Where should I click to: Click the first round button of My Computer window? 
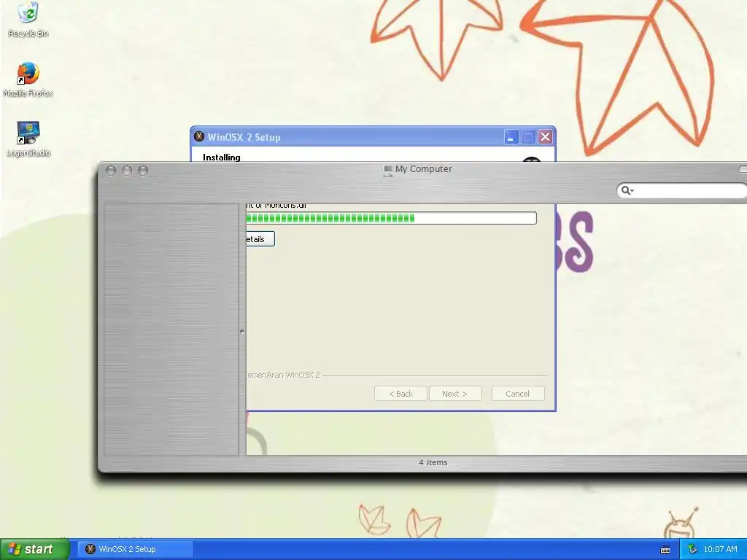point(111,171)
